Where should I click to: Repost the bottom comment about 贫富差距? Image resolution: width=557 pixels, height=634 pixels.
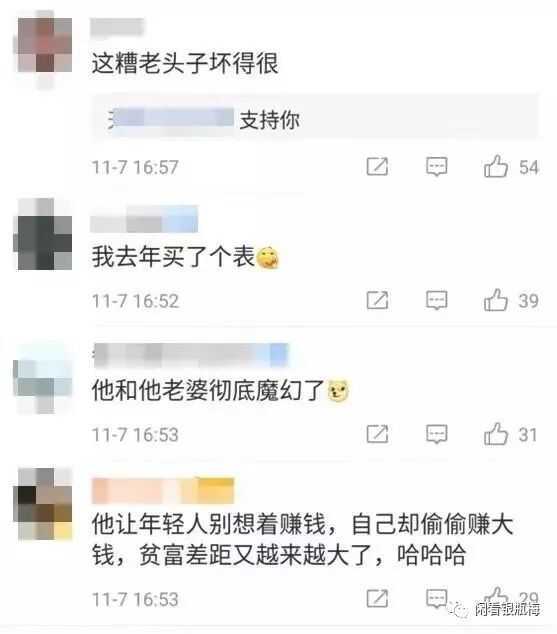click(x=377, y=598)
